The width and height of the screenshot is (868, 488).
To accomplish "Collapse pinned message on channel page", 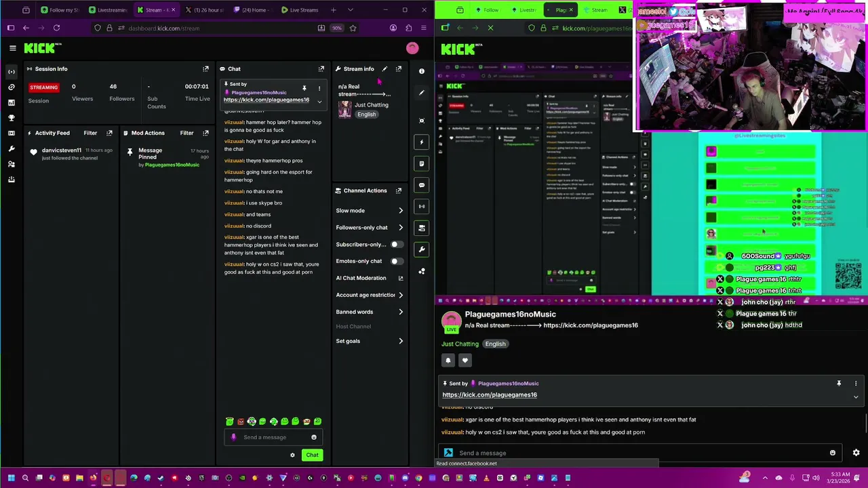I will point(856,397).
